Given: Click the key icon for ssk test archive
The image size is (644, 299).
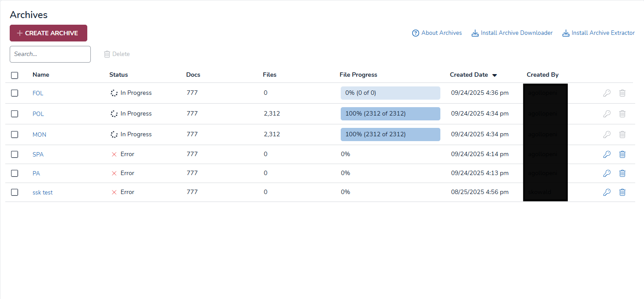Looking at the screenshot, I should 607,192.
